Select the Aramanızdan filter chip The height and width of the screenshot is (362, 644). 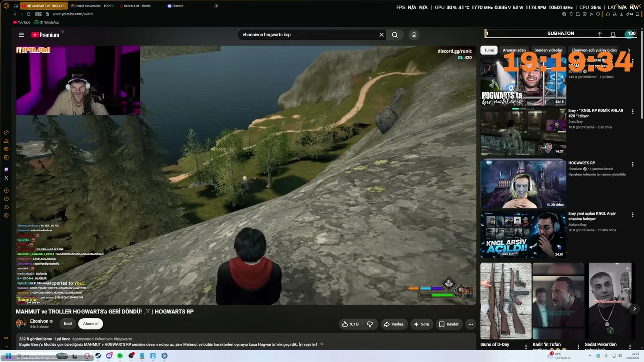click(514, 50)
